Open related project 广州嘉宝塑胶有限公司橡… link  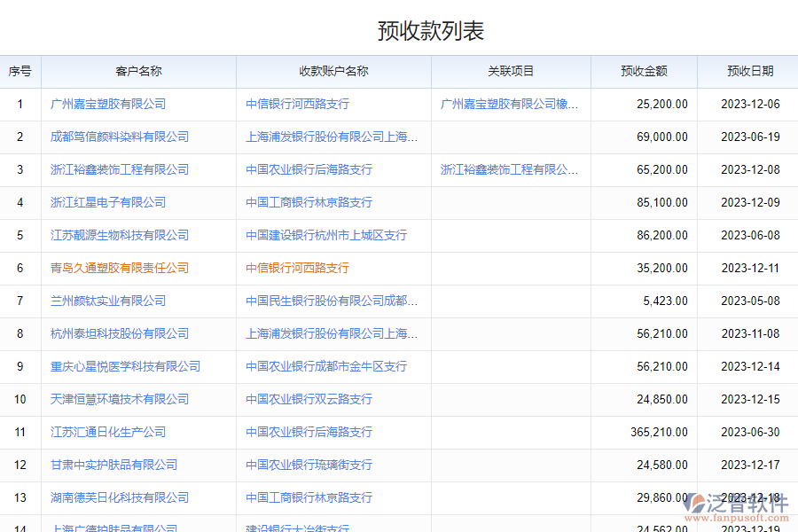(x=510, y=104)
